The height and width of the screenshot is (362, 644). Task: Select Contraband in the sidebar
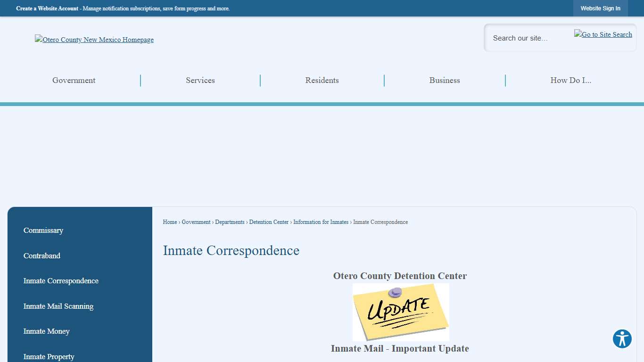click(42, 256)
